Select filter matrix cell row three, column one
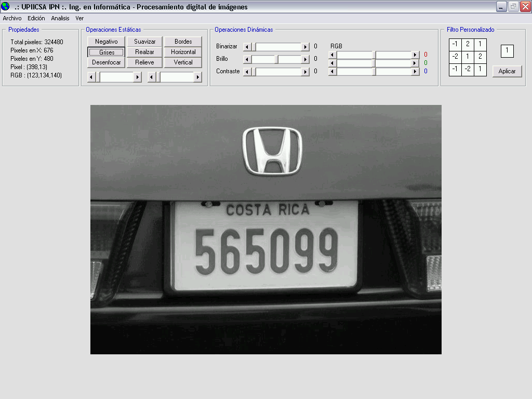 pyautogui.click(x=455, y=69)
